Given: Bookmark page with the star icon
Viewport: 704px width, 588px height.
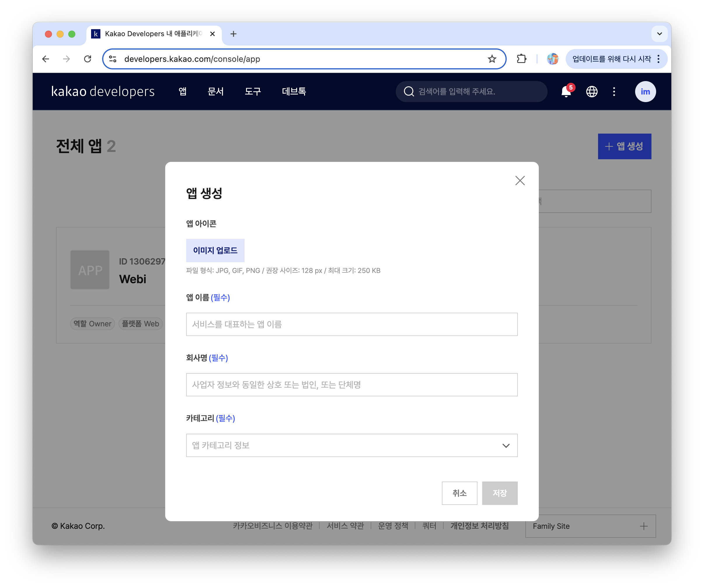Looking at the screenshot, I should coord(492,59).
